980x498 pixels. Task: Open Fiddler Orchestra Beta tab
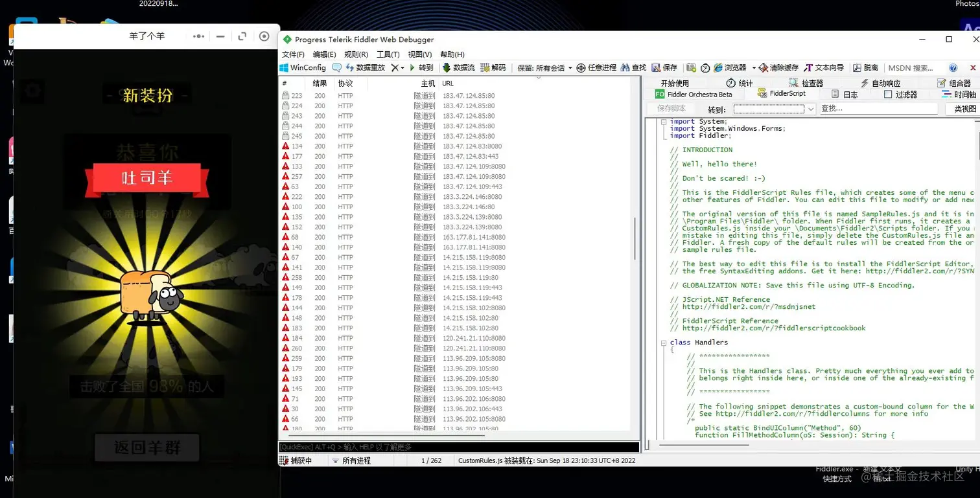coord(694,94)
